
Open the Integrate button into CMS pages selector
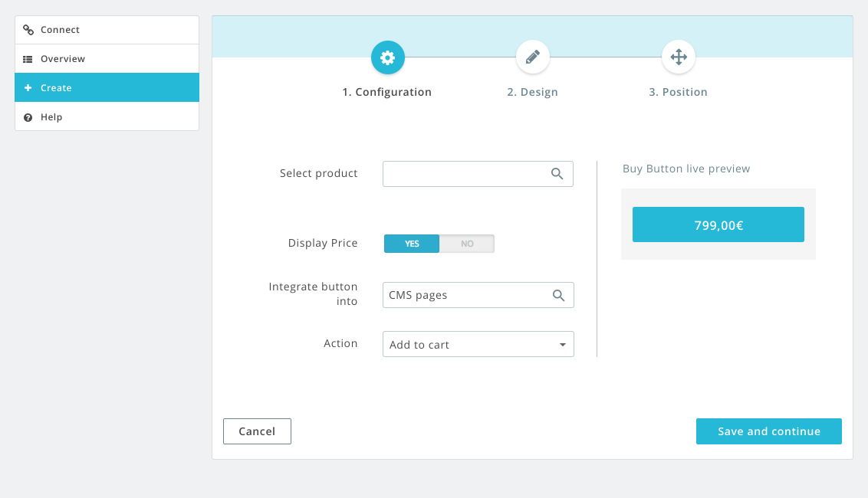[466, 295]
